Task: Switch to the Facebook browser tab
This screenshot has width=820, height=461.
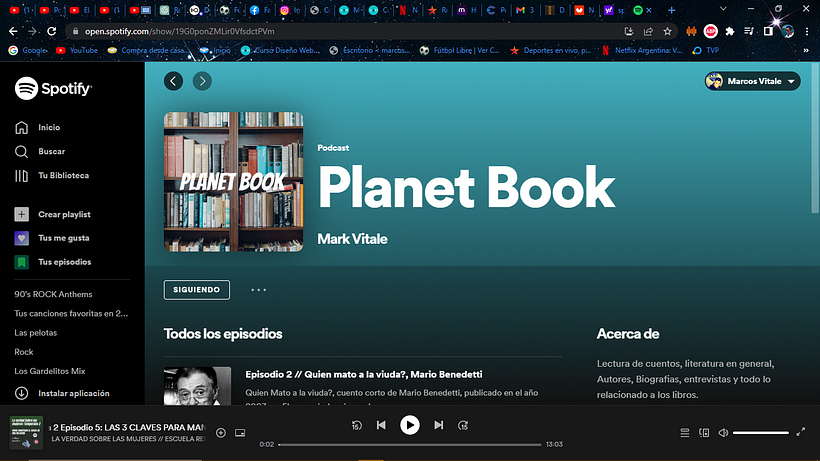Action: pyautogui.click(x=261, y=10)
